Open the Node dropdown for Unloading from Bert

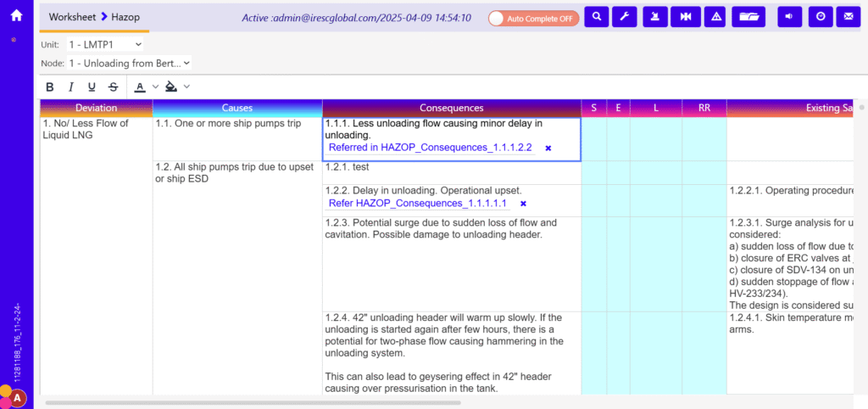click(129, 63)
